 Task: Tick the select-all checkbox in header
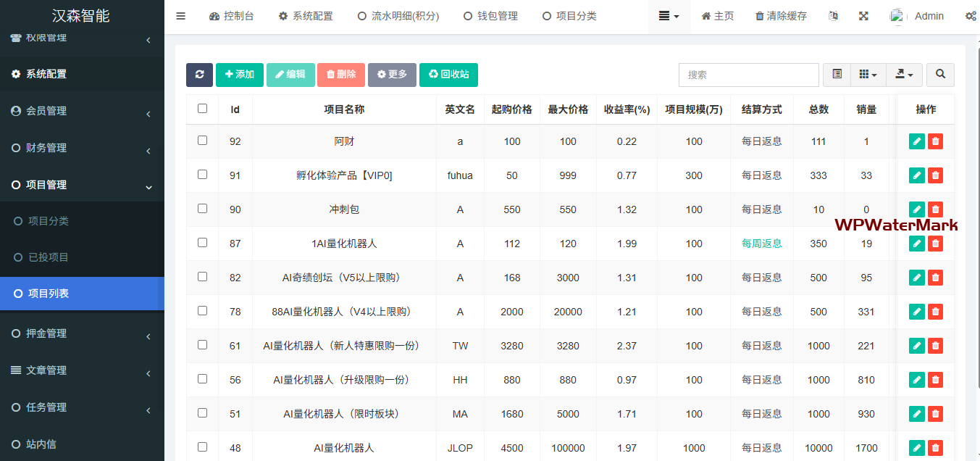(x=202, y=109)
